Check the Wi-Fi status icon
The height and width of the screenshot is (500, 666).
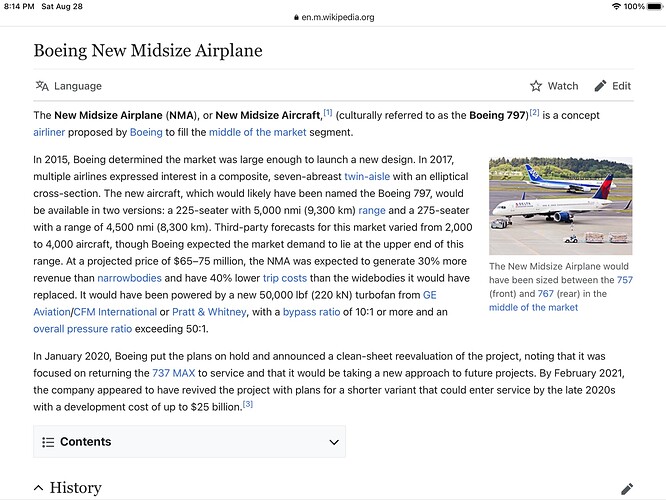tap(616, 6)
